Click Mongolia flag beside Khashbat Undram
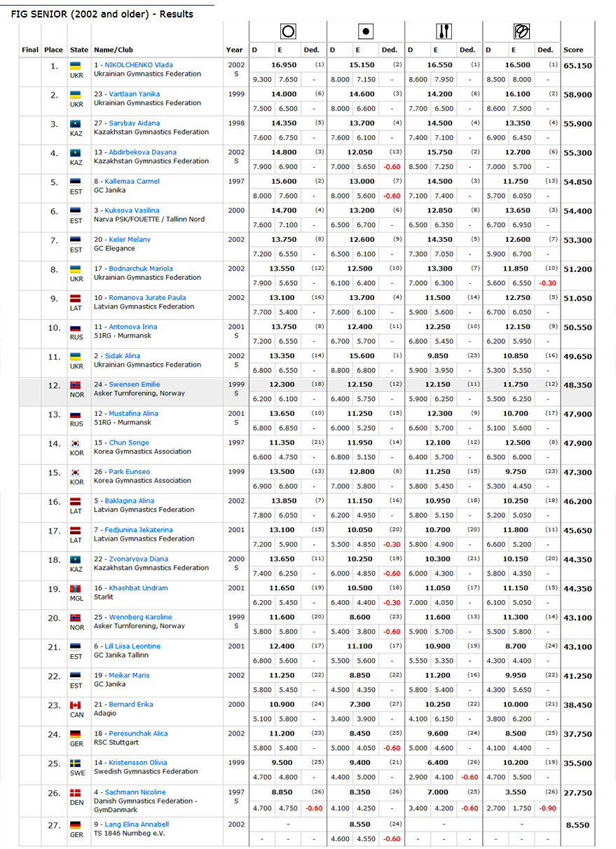616x849 pixels. tap(75, 589)
